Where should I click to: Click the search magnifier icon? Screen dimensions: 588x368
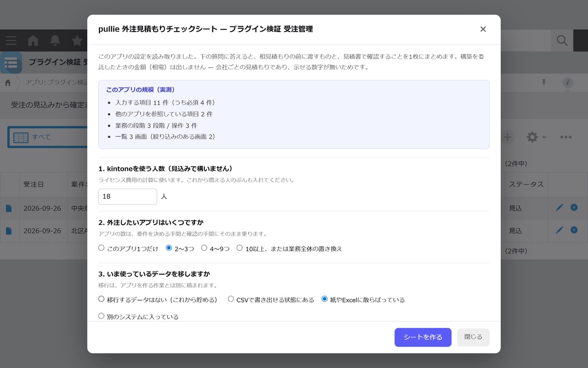tap(562, 41)
